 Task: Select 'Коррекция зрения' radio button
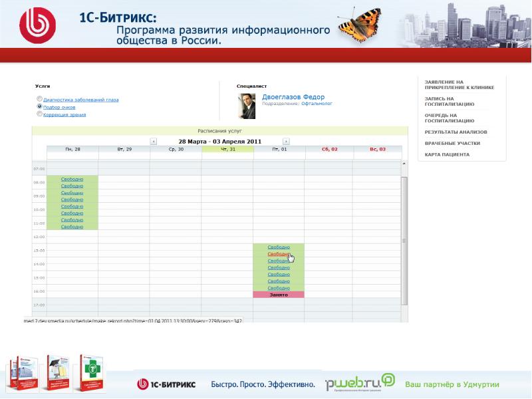pos(40,114)
